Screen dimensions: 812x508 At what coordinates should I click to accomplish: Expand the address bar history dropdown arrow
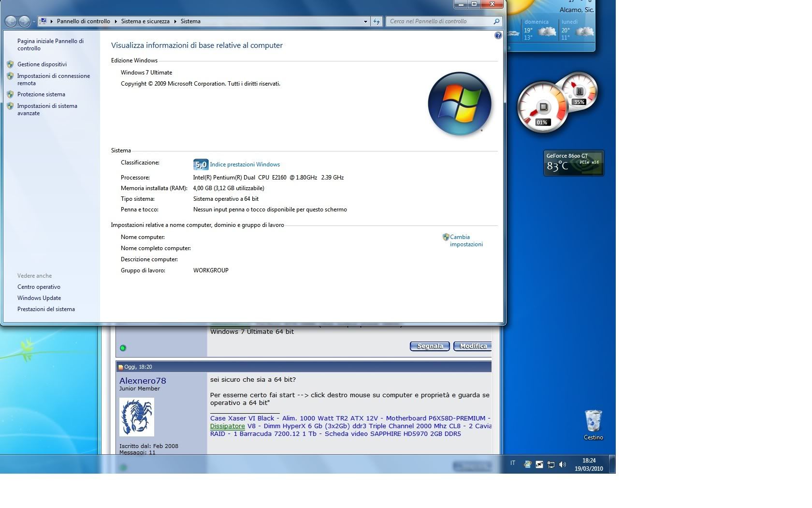pyautogui.click(x=365, y=21)
